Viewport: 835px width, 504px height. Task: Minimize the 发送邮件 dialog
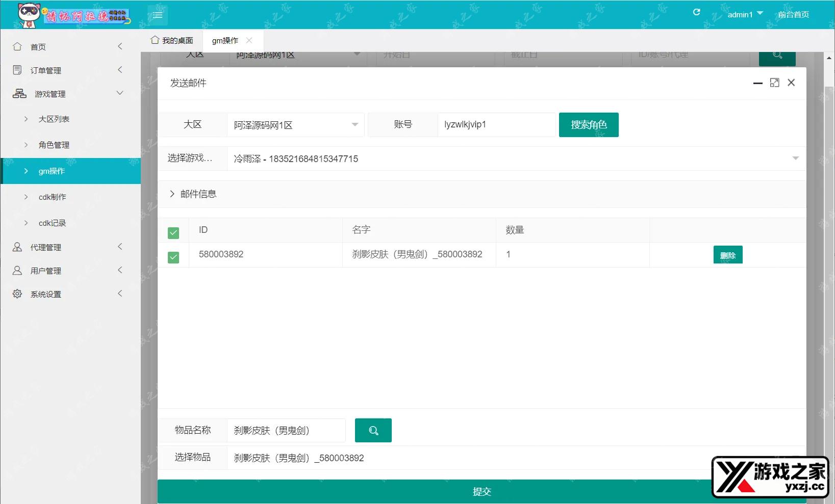coord(758,83)
